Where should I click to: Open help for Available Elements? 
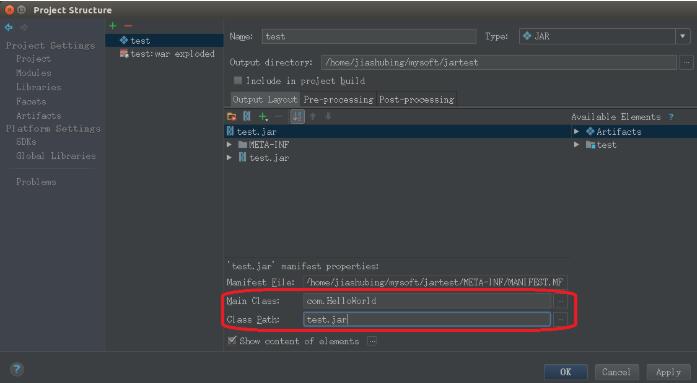coord(671,117)
